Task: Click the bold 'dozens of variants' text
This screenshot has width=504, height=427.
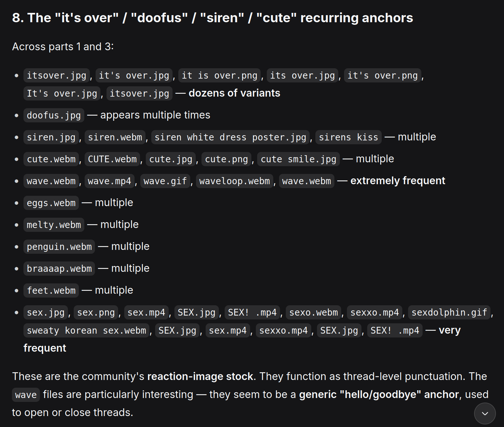Action: point(234,93)
